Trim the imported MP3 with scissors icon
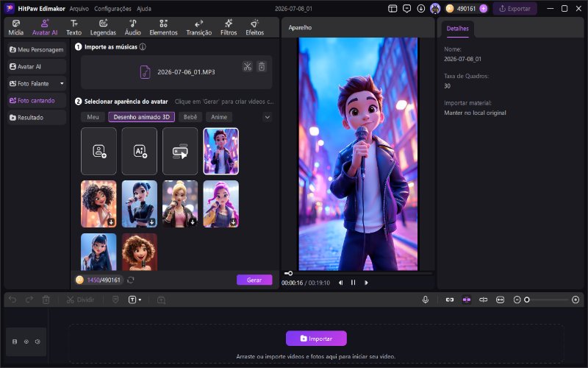The width and height of the screenshot is (588, 368). coord(247,67)
